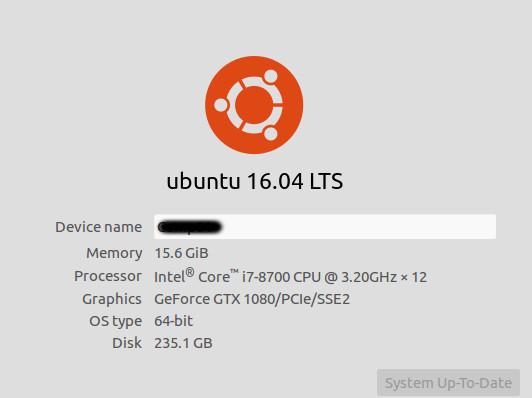Click the Device name label
This screenshot has width=532, height=398.
(x=98, y=227)
